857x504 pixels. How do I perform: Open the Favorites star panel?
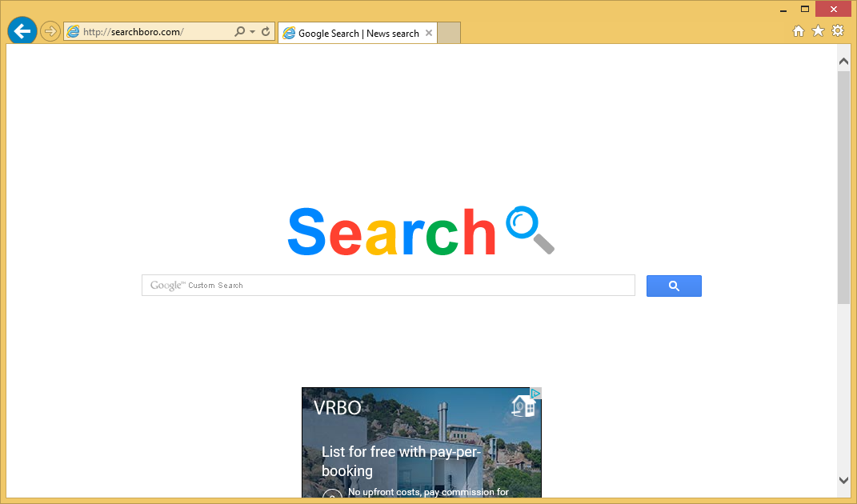(x=818, y=30)
